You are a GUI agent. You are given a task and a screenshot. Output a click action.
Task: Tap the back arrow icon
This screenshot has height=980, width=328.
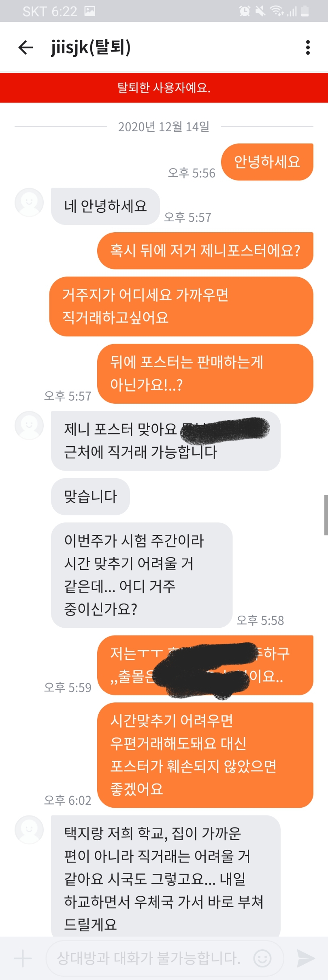point(26,47)
